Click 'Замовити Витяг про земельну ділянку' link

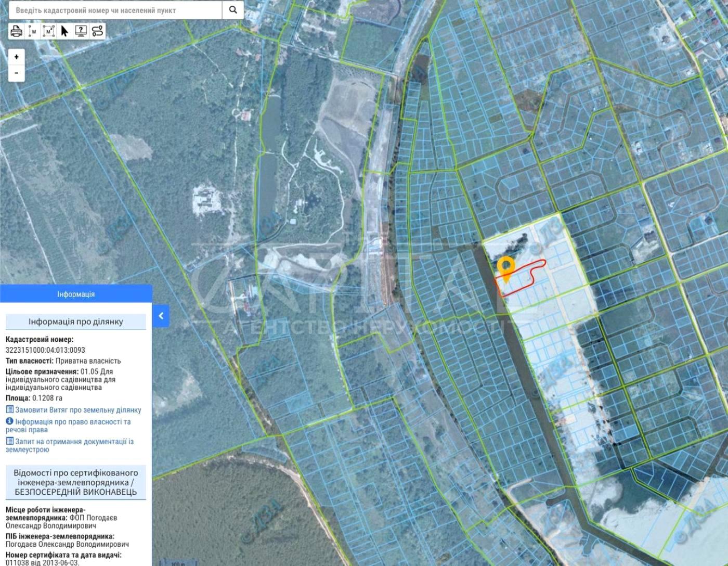point(77,410)
